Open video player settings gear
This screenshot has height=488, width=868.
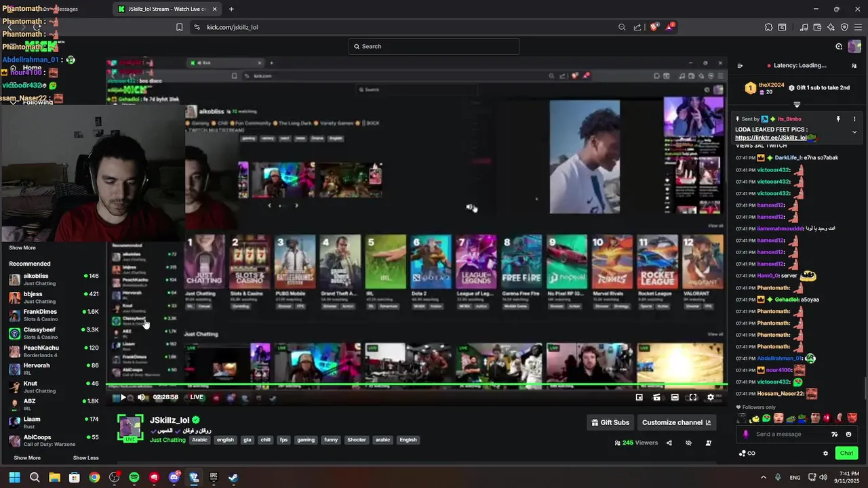click(x=711, y=397)
